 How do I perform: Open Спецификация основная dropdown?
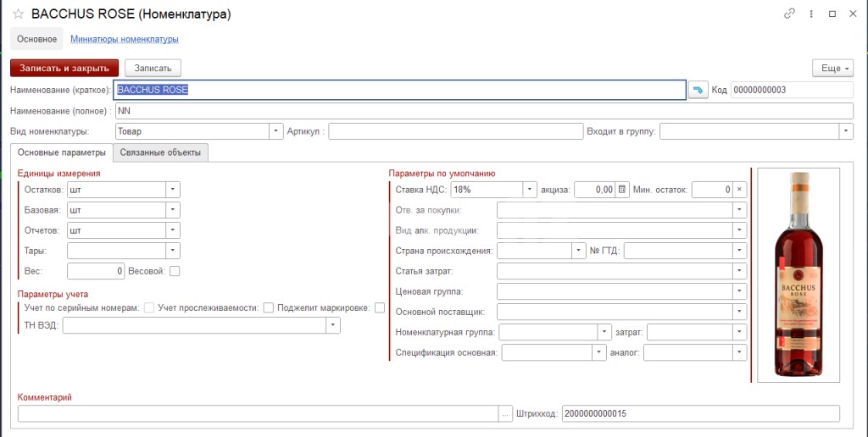point(599,352)
